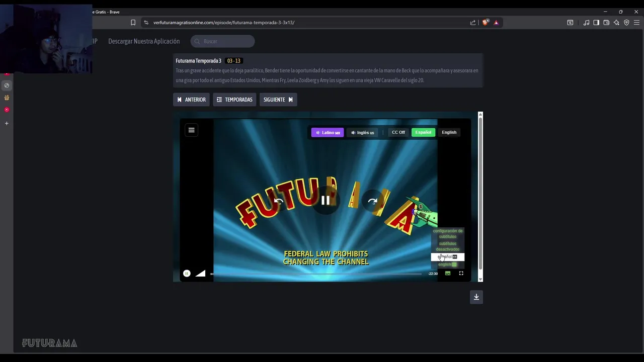Click the red circle icon in left sidebar
The height and width of the screenshot is (362, 644).
[7, 110]
